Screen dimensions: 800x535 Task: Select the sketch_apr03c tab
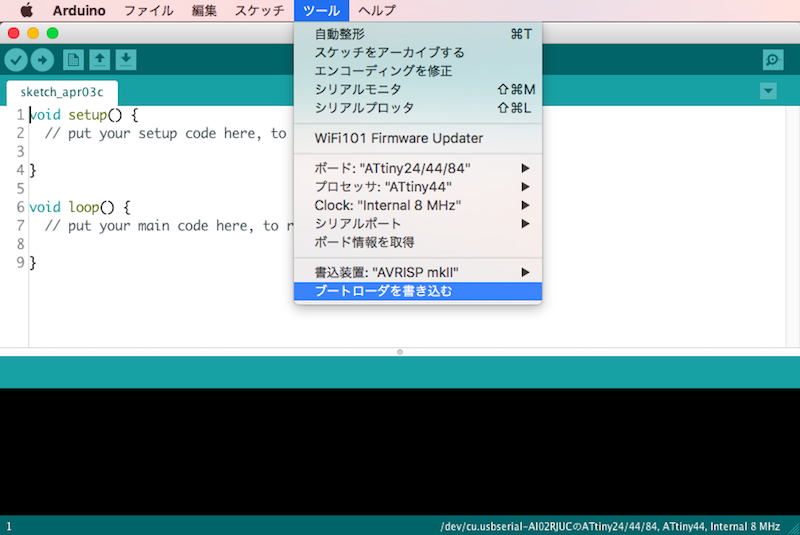(62, 92)
